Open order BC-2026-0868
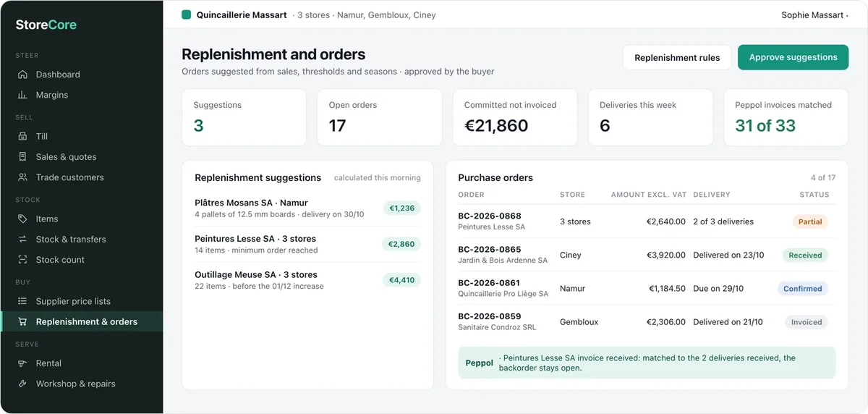The image size is (868, 414). pyautogui.click(x=490, y=216)
